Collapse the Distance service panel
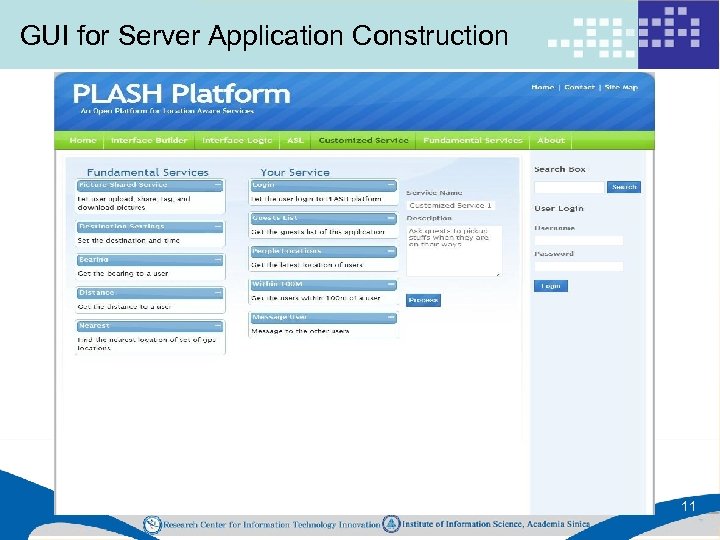 (x=218, y=293)
